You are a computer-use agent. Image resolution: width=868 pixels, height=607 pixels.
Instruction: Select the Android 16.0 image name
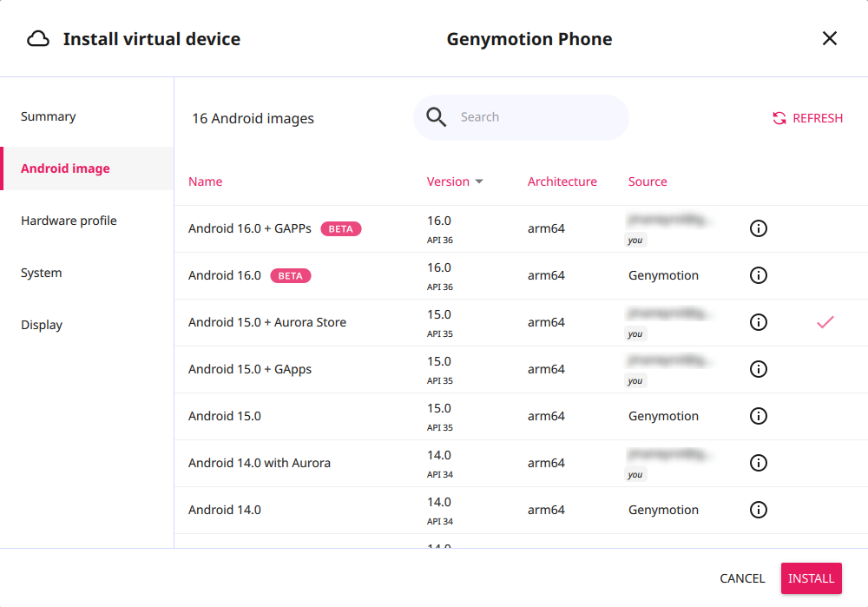[224, 275]
